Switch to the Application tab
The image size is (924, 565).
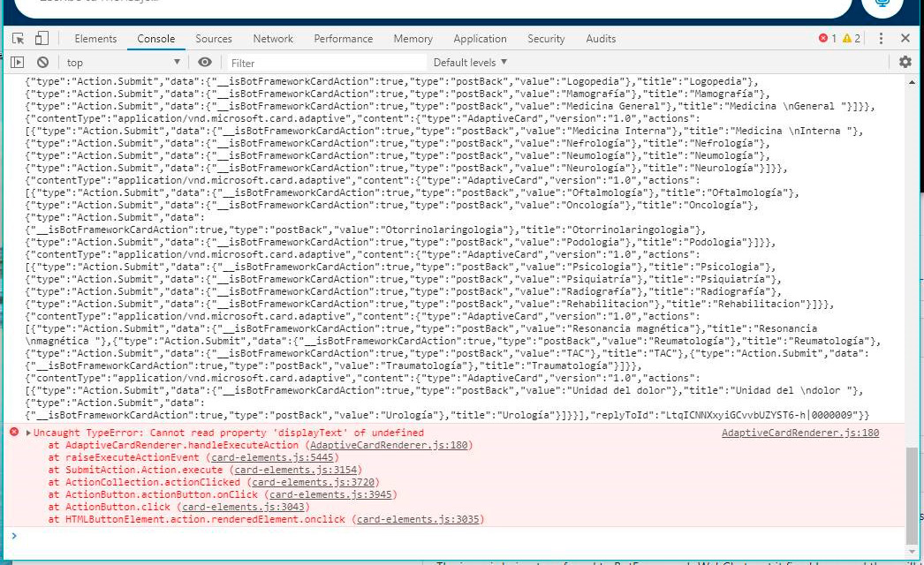[480, 38]
